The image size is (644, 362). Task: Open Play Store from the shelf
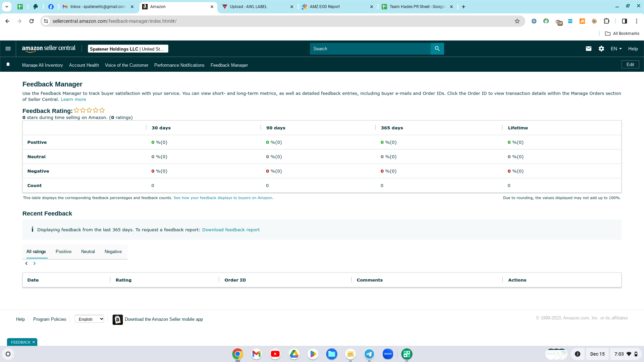pos(313,354)
